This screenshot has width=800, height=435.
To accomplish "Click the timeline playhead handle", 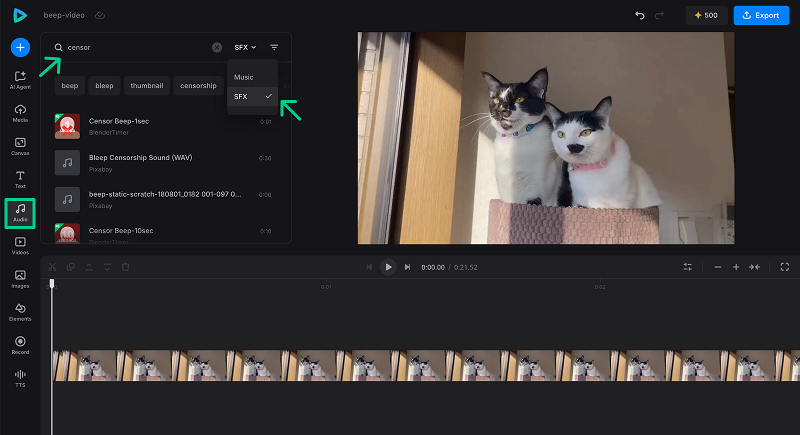I will coord(52,284).
